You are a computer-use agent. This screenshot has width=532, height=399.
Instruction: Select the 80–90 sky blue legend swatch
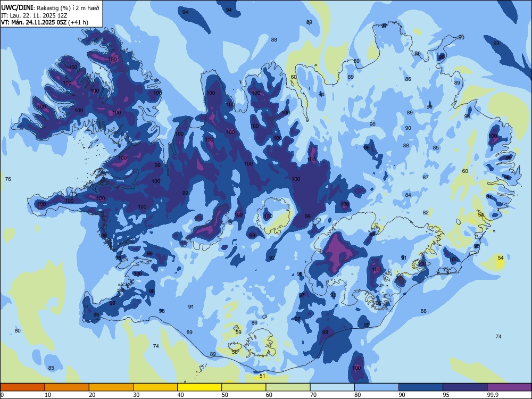point(377,387)
